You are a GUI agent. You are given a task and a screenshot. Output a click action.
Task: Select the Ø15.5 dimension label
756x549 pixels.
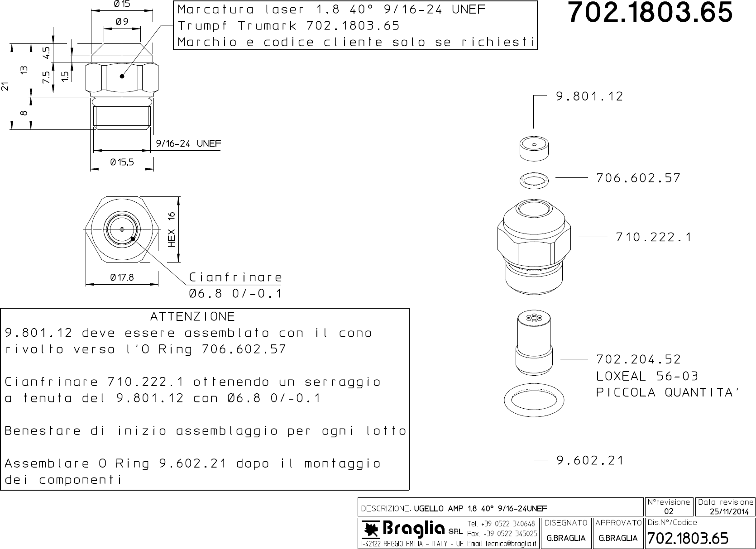[122, 162]
